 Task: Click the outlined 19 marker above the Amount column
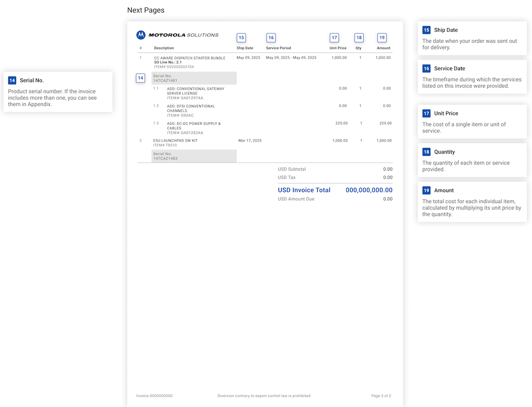382,38
